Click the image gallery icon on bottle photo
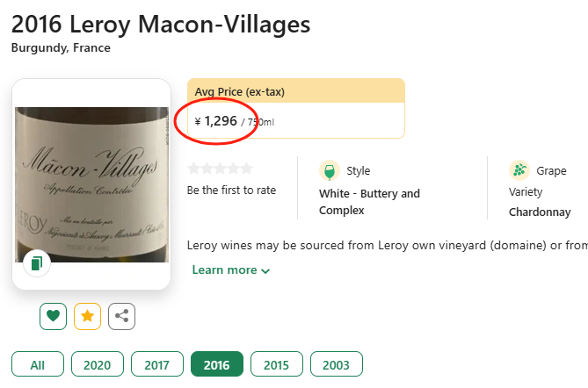Screen dimensions: 588x388 (x=36, y=262)
